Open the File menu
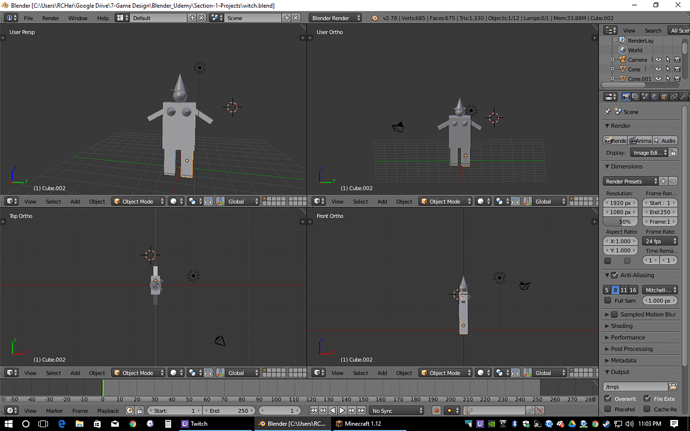This screenshot has width=690, height=431. click(28, 18)
